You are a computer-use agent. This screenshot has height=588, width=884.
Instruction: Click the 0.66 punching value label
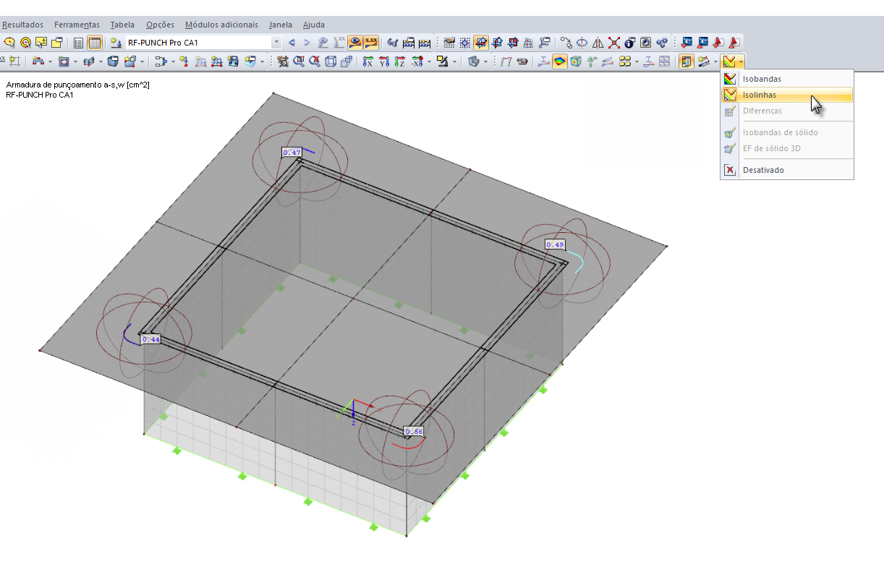[x=414, y=432]
